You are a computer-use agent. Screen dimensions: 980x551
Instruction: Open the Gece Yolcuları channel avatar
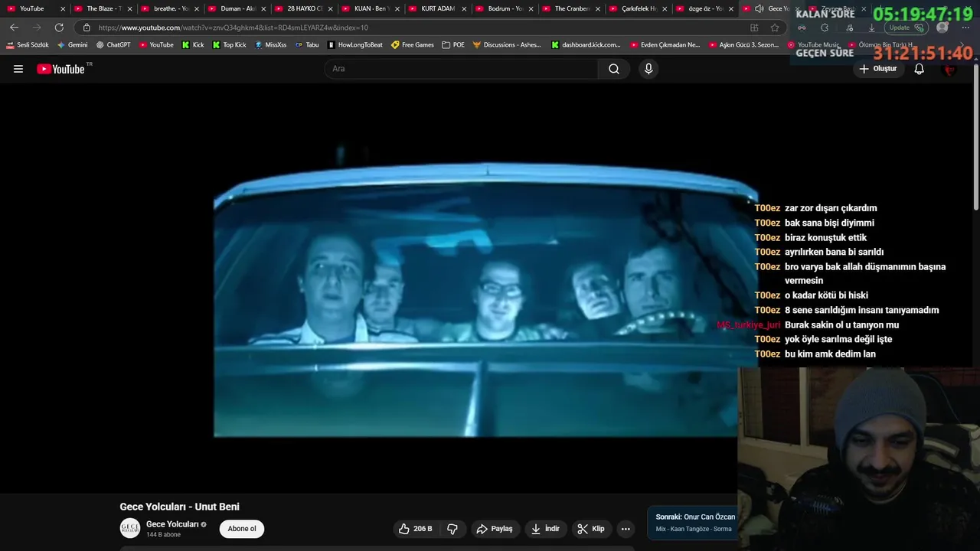130,529
